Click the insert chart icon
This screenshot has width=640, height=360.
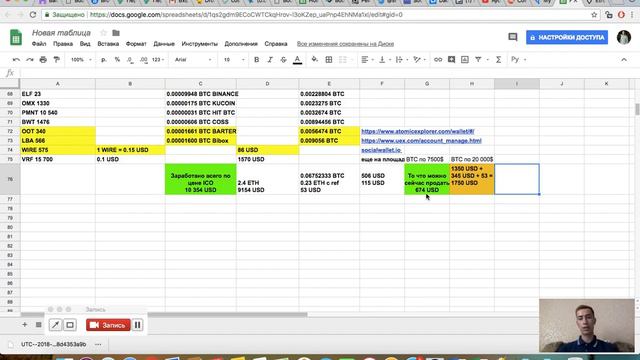click(x=465, y=60)
